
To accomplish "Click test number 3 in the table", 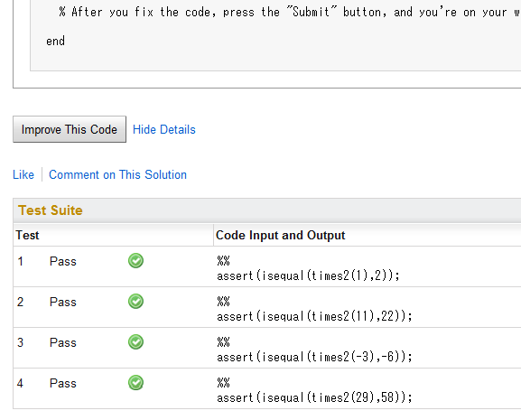I will (x=20, y=342).
